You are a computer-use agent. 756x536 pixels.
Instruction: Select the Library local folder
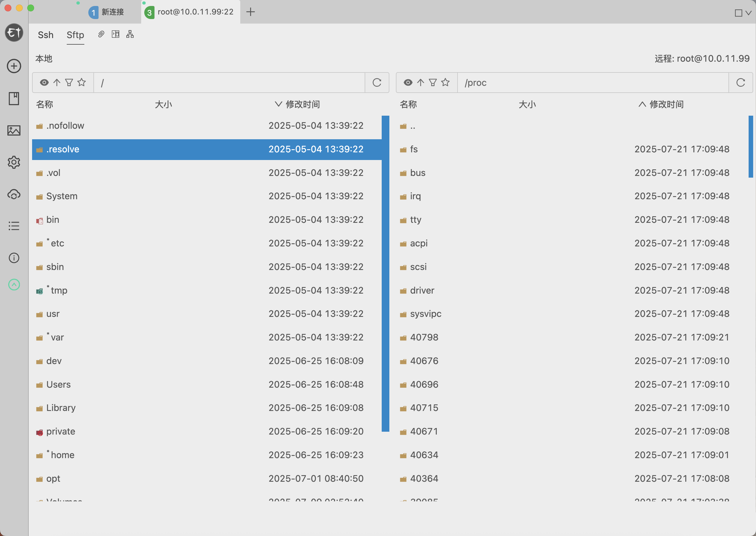click(x=207, y=408)
